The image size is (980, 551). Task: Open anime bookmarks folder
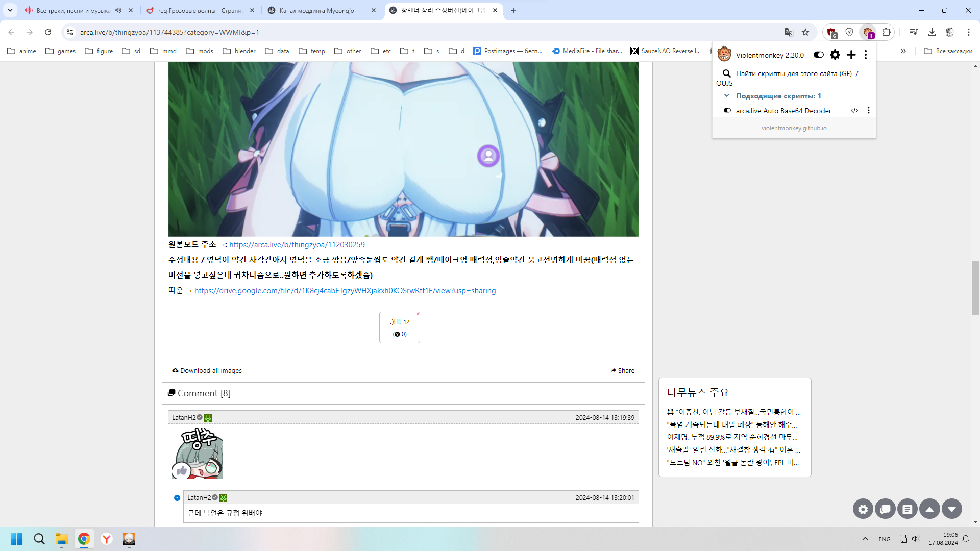pos(21,51)
